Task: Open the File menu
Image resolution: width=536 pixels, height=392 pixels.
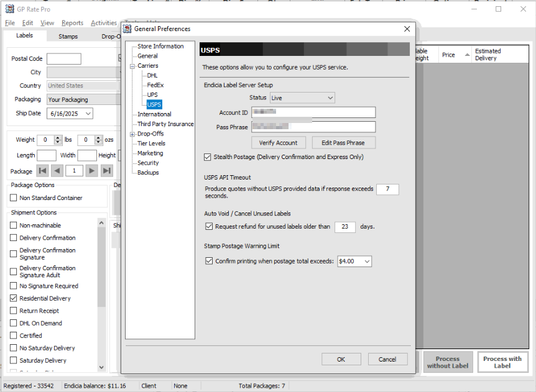Action: tap(10, 23)
